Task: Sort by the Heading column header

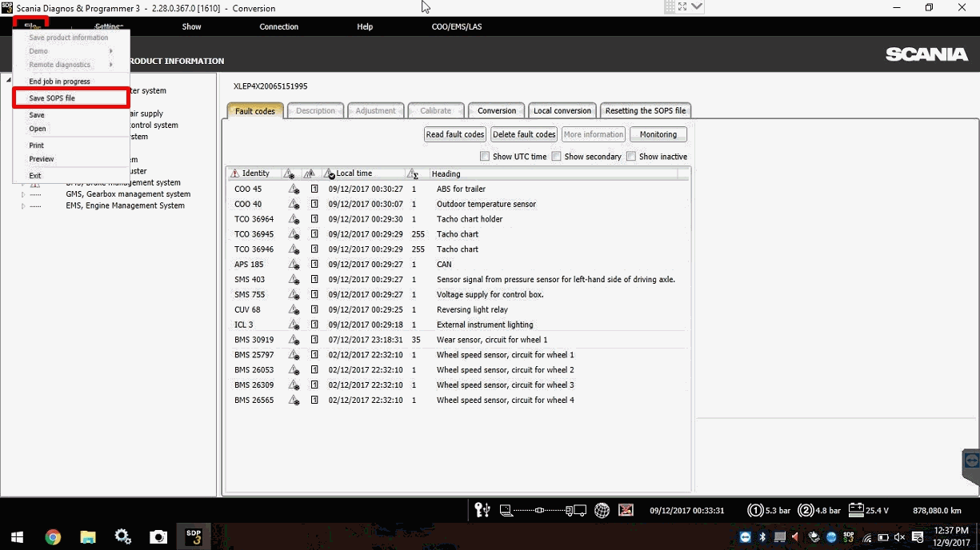Action: click(x=554, y=173)
